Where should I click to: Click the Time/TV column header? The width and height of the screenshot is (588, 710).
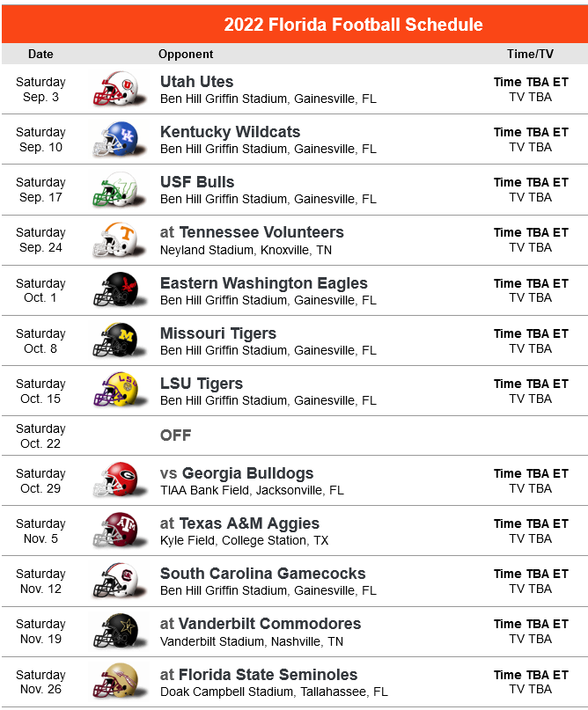(530, 54)
